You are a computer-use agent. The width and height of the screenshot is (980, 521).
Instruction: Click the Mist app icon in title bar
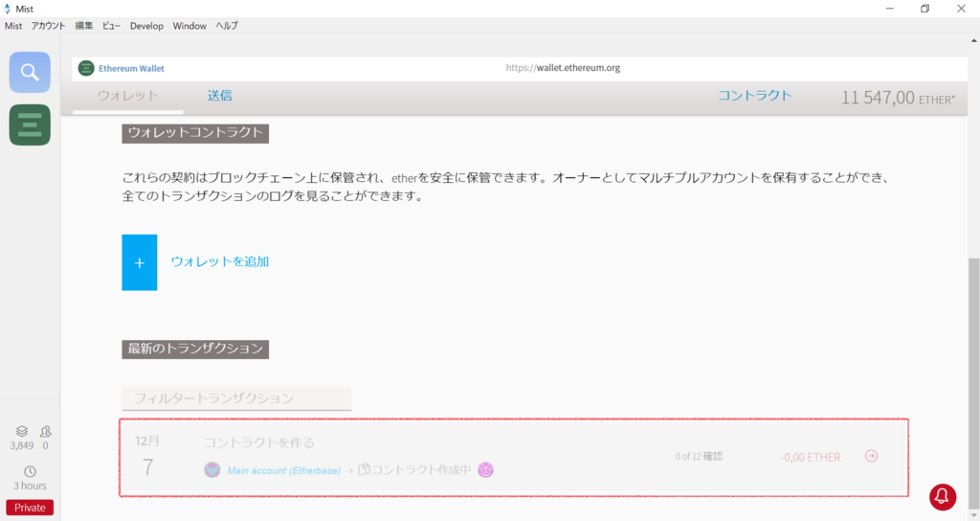coord(8,9)
